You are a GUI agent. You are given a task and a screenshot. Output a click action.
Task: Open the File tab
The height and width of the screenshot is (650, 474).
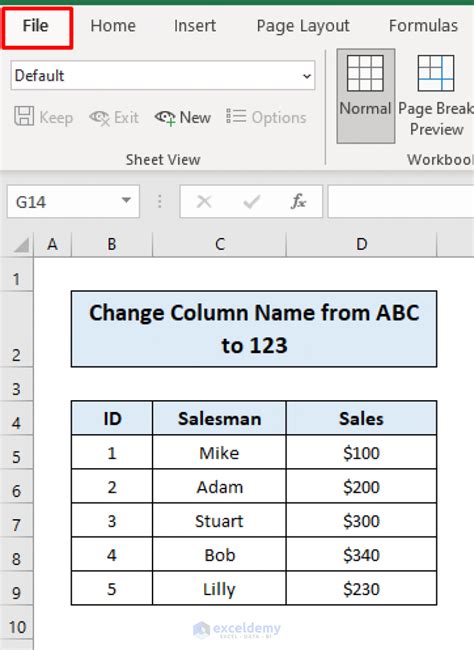[36, 27]
